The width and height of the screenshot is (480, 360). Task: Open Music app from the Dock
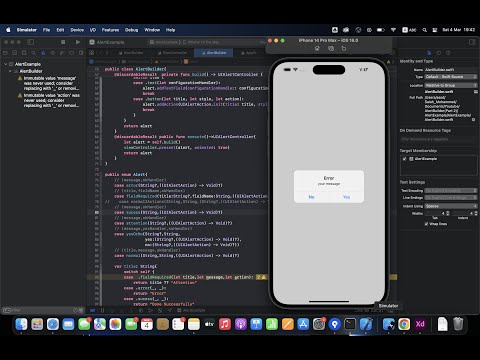pyautogui.click(x=225, y=324)
